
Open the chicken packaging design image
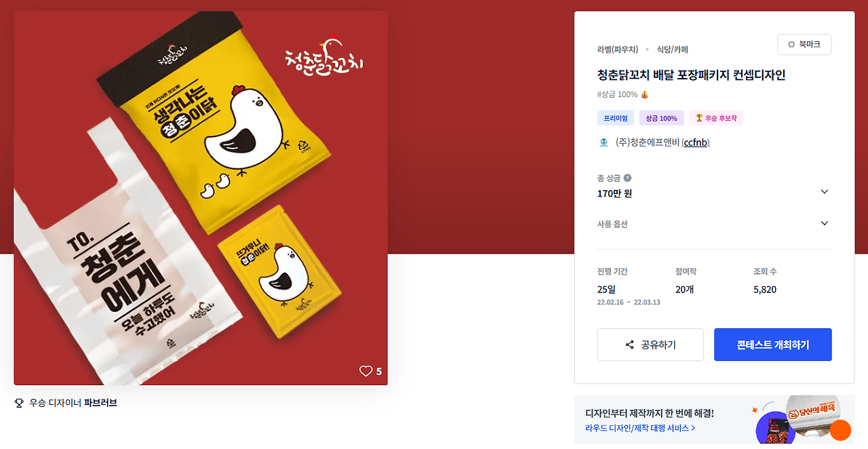(201, 198)
